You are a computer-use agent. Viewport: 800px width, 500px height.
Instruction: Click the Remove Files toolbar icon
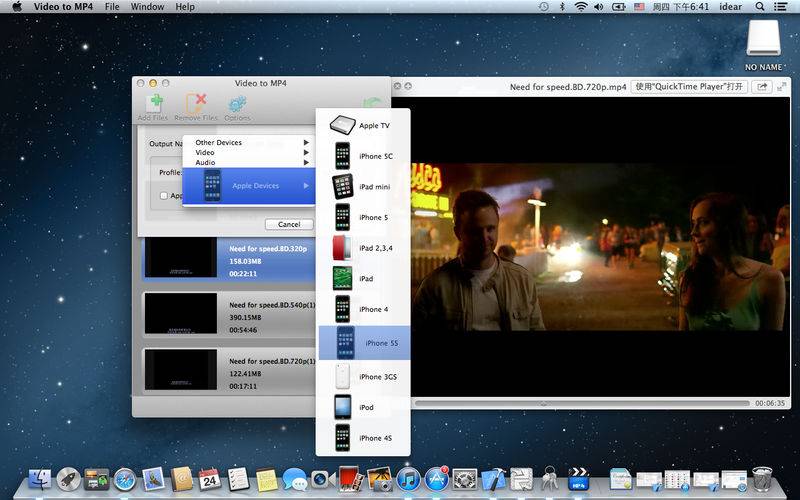tap(196, 107)
